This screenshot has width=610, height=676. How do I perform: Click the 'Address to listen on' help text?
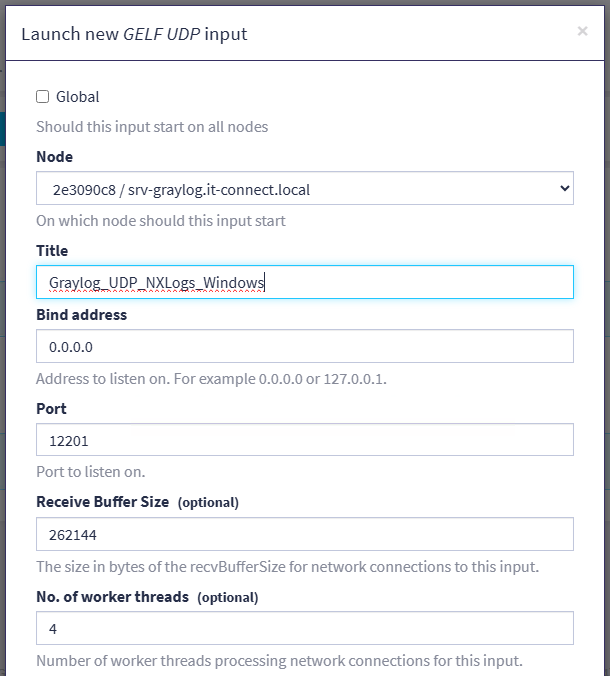coord(211,379)
